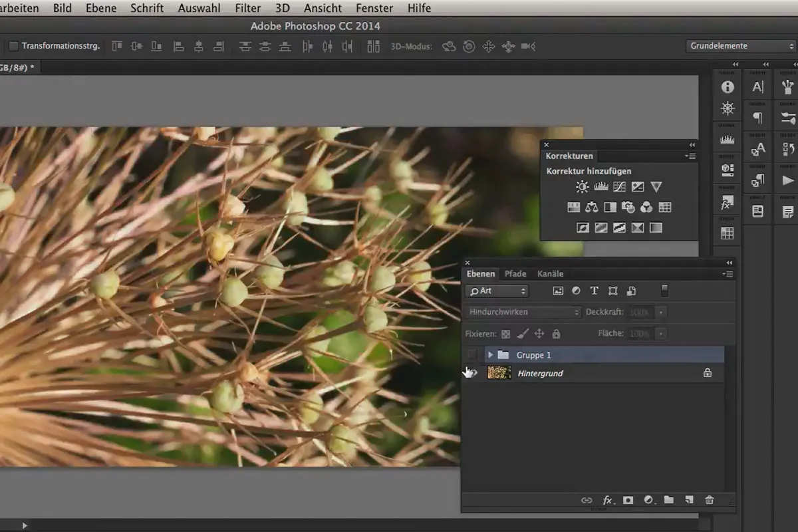The image size is (798, 532).
Task: Add a Selective Color adjustment
Action: point(638,227)
